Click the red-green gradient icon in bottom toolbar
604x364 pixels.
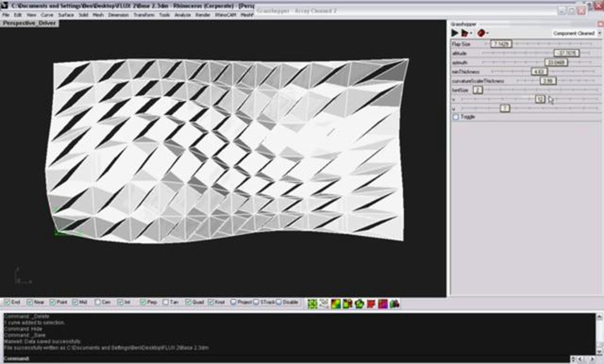point(336,304)
